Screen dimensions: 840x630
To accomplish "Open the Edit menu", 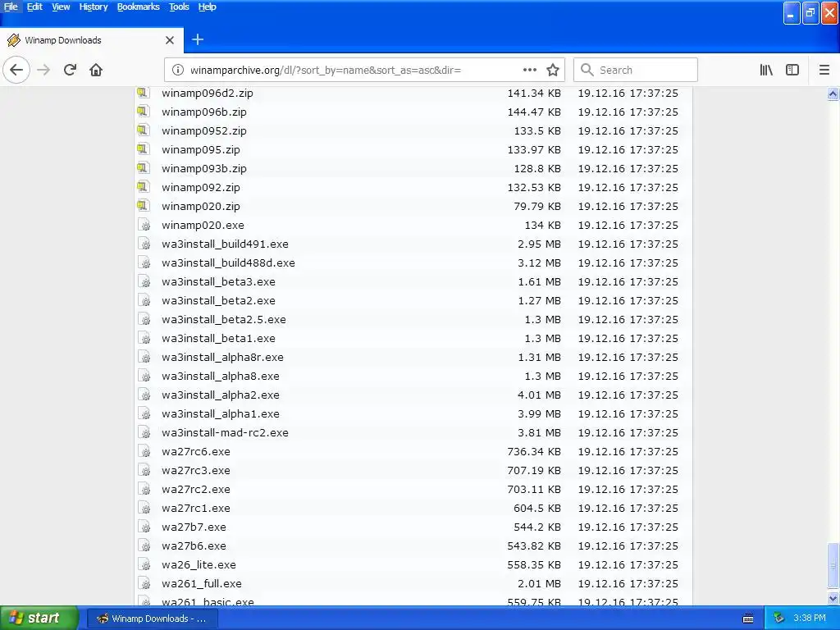I will point(34,7).
